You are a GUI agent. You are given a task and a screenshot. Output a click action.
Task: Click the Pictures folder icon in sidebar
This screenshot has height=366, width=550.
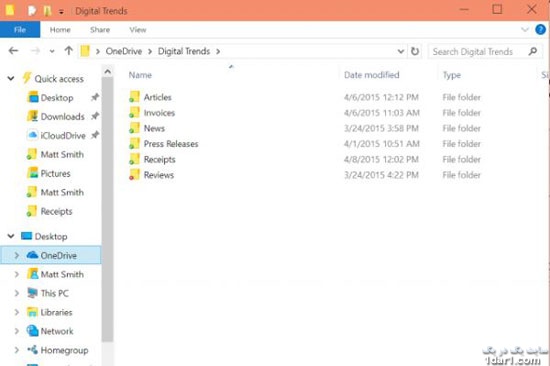point(32,173)
